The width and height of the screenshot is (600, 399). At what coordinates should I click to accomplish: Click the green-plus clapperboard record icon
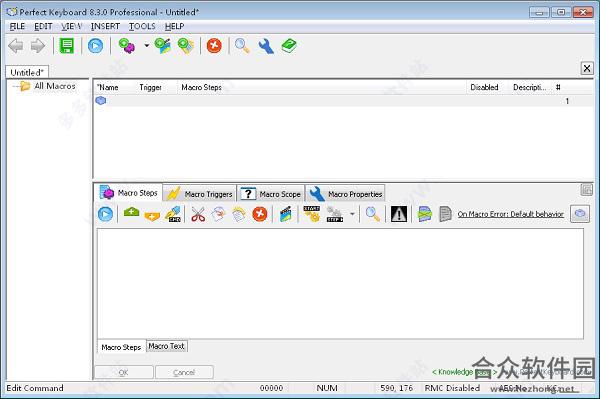(x=163, y=46)
